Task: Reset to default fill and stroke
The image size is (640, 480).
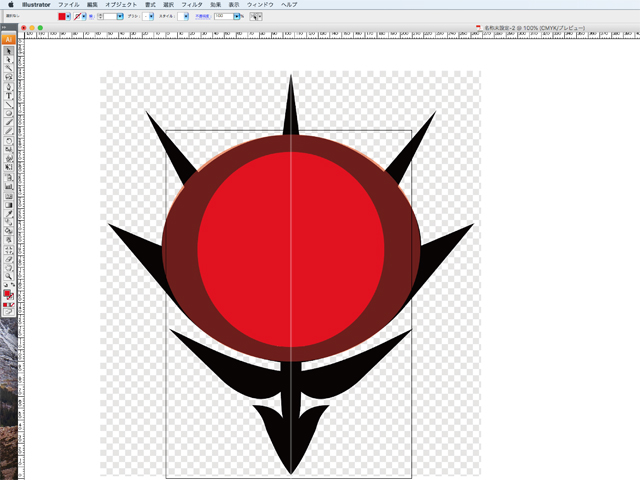Action: click(x=6, y=285)
